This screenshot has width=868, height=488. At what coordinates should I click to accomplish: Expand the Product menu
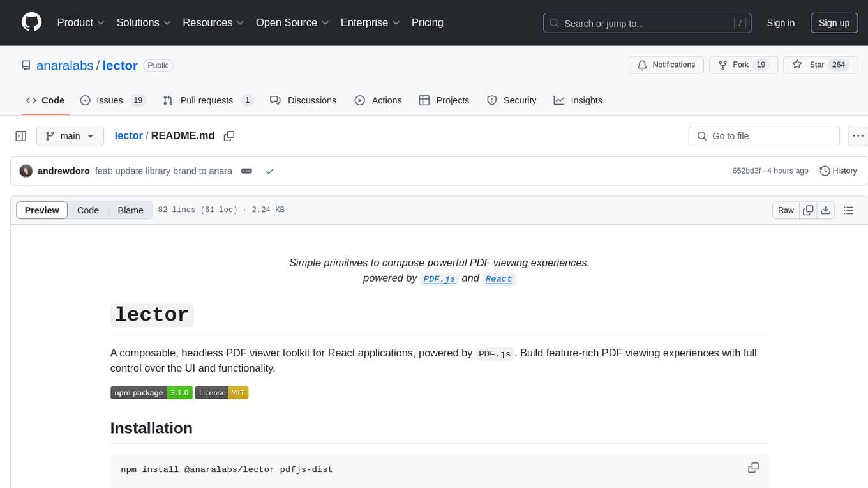(x=81, y=22)
